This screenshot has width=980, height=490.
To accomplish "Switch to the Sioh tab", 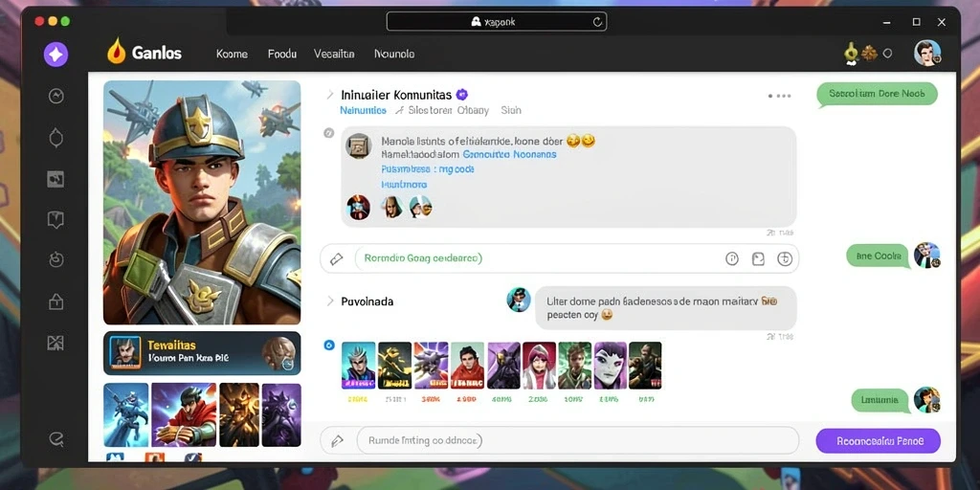I will (511, 111).
